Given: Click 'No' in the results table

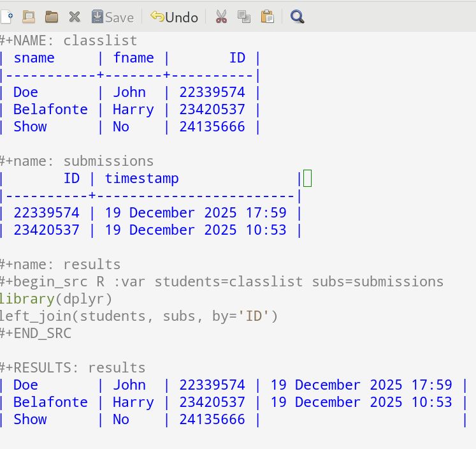Looking at the screenshot, I should [x=121, y=420].
